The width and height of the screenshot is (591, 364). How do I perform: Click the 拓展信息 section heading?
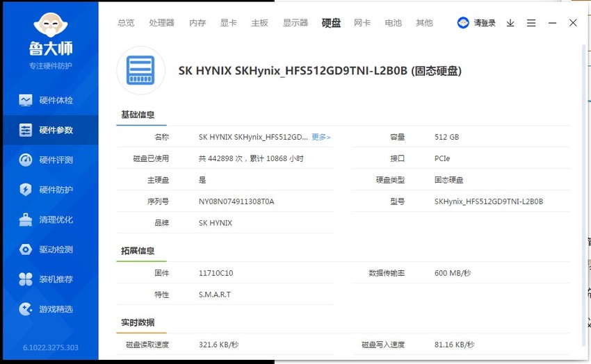click(138, 251)
